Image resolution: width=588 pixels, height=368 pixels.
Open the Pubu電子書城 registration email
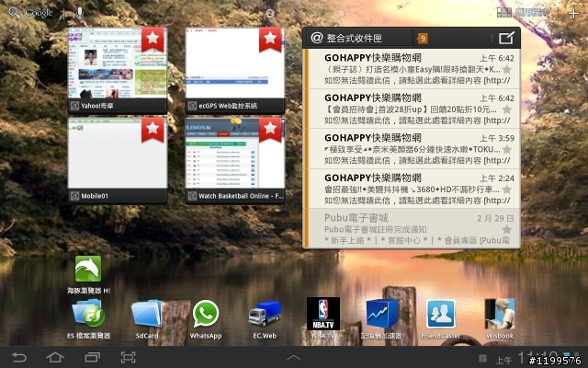pyautogui.click(x=412, y=228)
